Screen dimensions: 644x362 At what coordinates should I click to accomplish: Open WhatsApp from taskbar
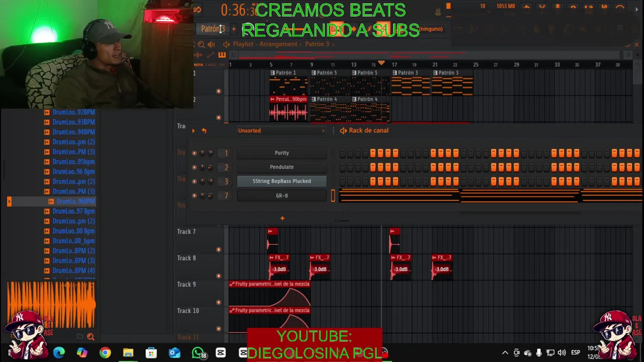tap(198, 353)
